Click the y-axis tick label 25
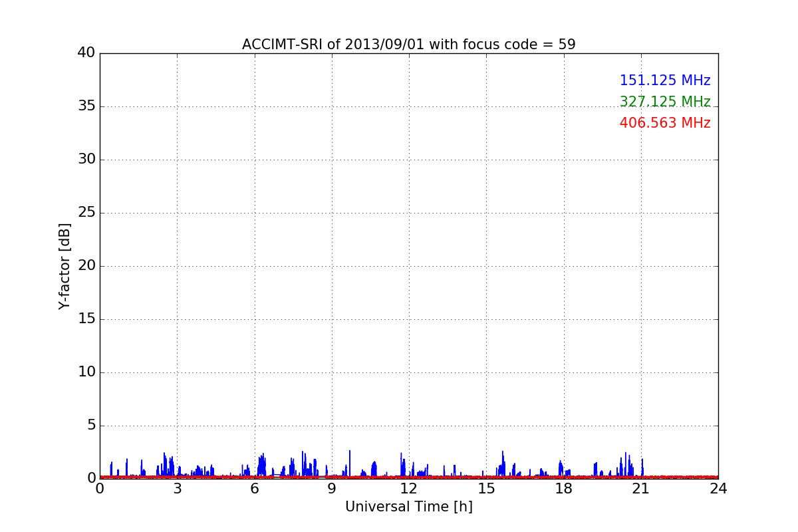The width and height of the screenshot is (798, 532). click(x=86, y=212)
